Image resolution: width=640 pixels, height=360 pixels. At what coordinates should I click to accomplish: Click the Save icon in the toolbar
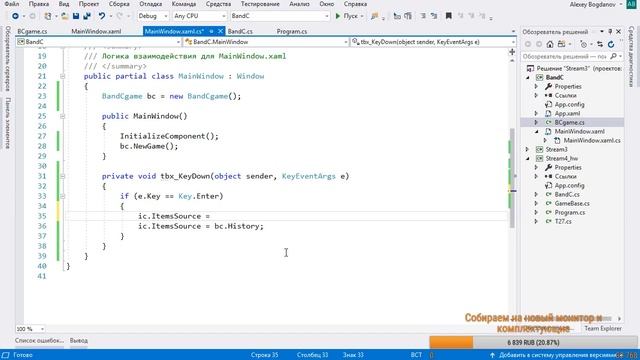pos(76,16)
